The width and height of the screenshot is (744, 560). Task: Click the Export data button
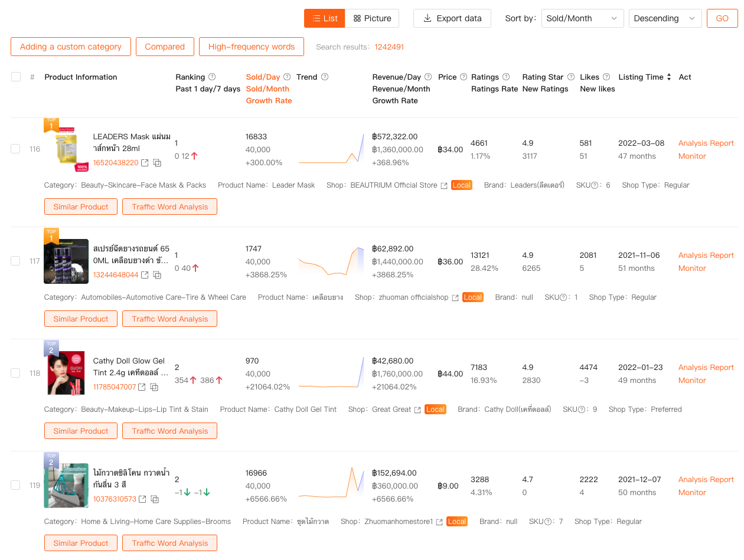pos(452,18)
